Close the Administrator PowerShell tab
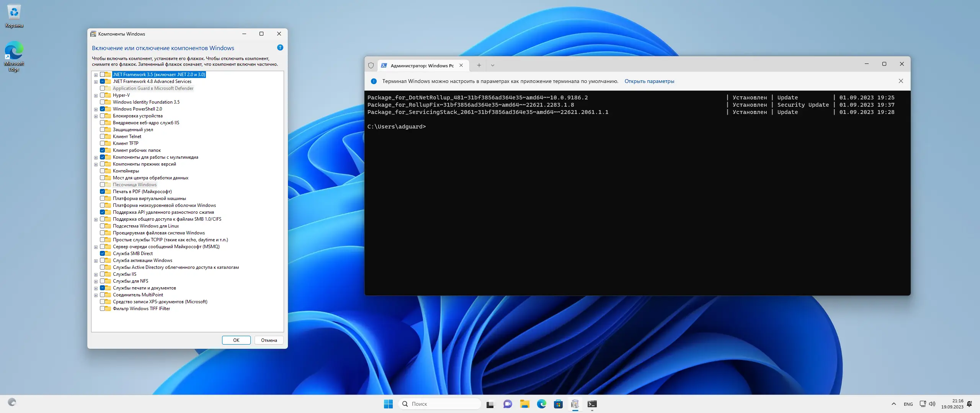Image resolution: width=980 pixels, height=413 pixels. tap(461, 65)
